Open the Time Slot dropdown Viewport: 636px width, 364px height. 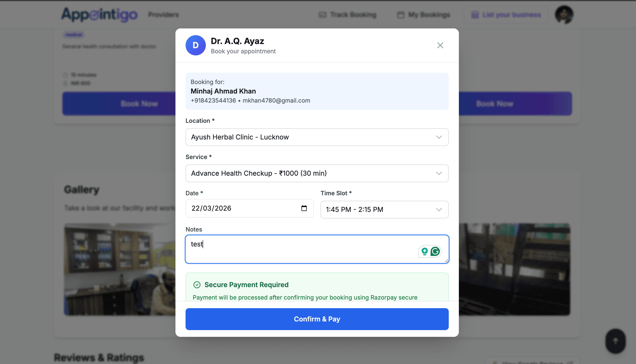(439, 210)
